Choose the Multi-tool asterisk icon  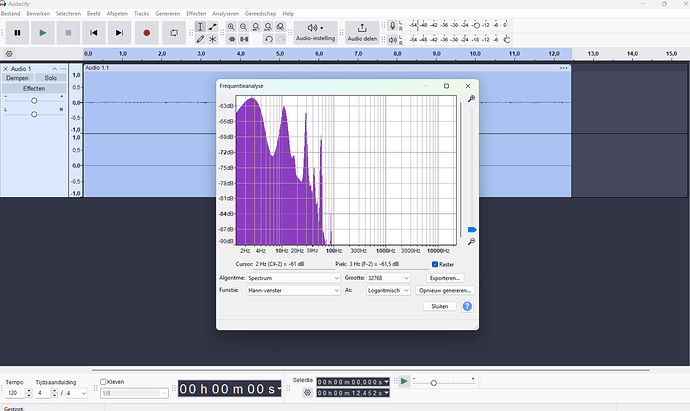point(213,39)
